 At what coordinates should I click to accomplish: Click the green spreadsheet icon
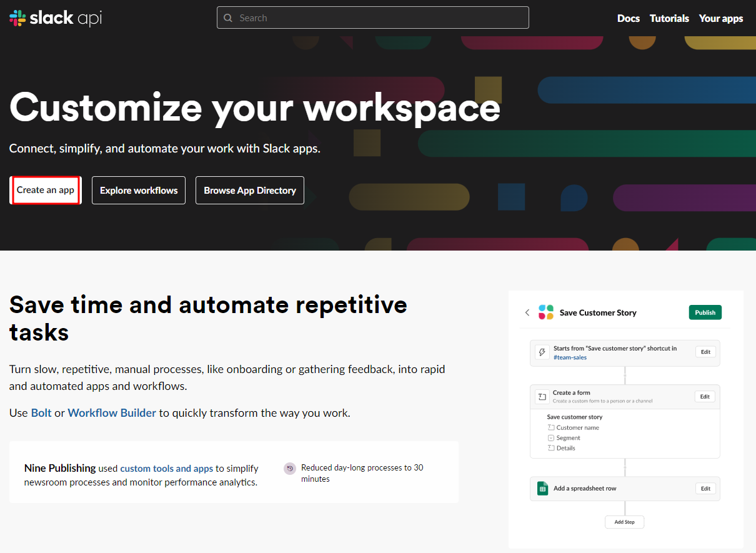click(x=542, y=489)
